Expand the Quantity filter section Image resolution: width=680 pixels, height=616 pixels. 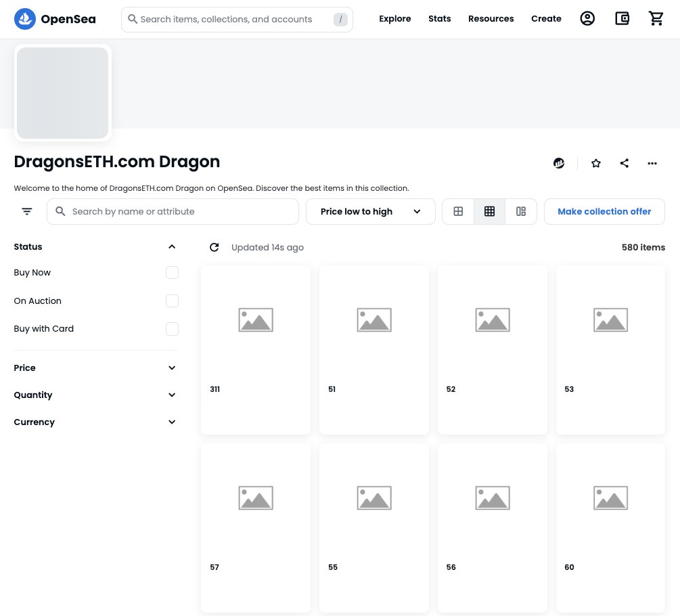point(172,395)
